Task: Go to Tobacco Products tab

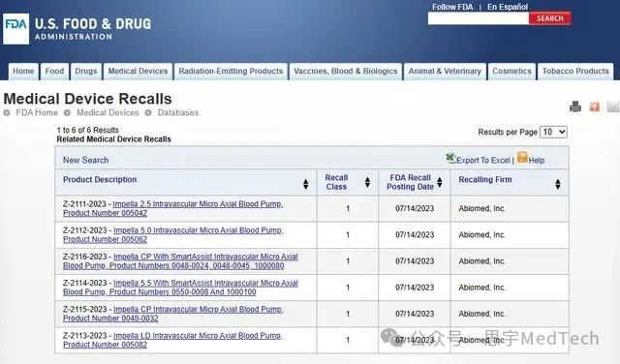Action: [x=575, y=72]
